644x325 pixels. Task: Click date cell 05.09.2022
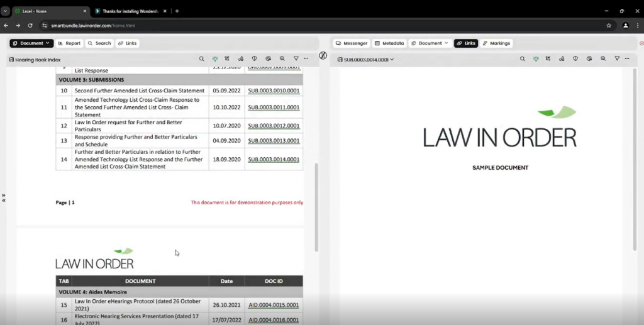coord(226,91)
